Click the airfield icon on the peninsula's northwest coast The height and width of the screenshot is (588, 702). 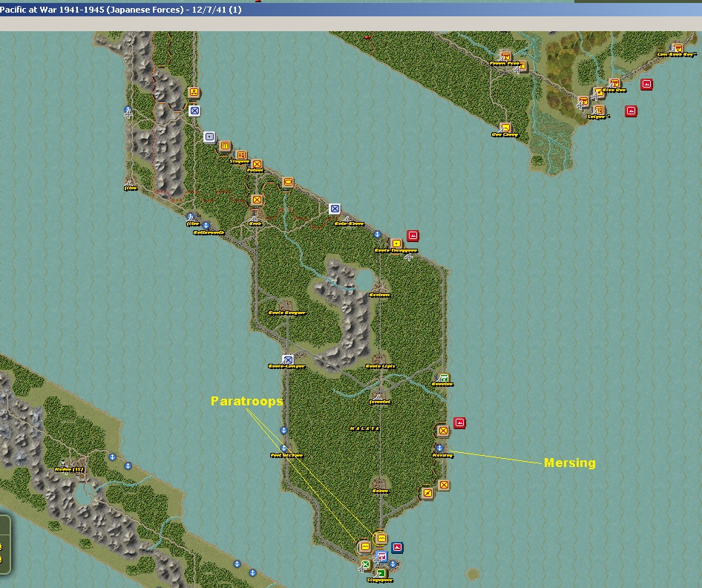(x=128, y=113)
